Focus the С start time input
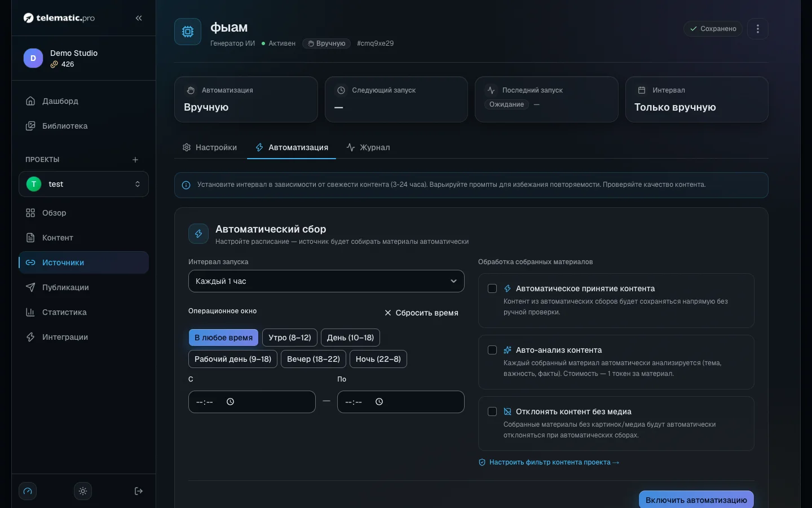 (252, 402)
